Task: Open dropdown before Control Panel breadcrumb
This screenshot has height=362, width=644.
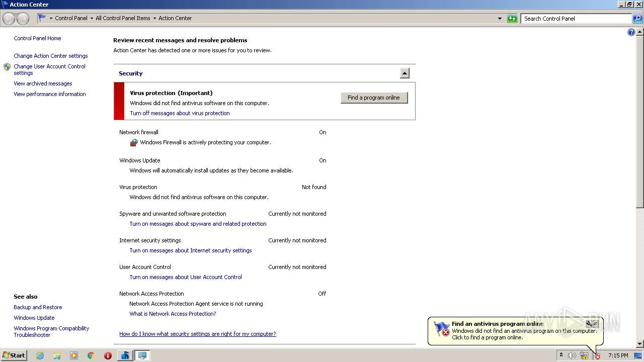Action: pyautogui.click(x=51, y=19)
